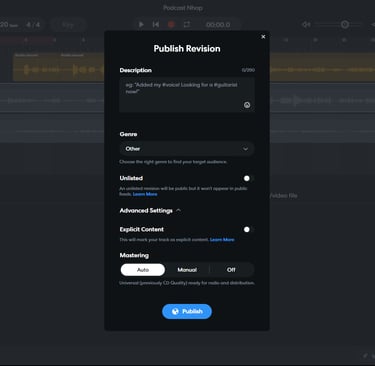Click the 4/4 time signature
The image size is (375, 366).
[33, 25]
